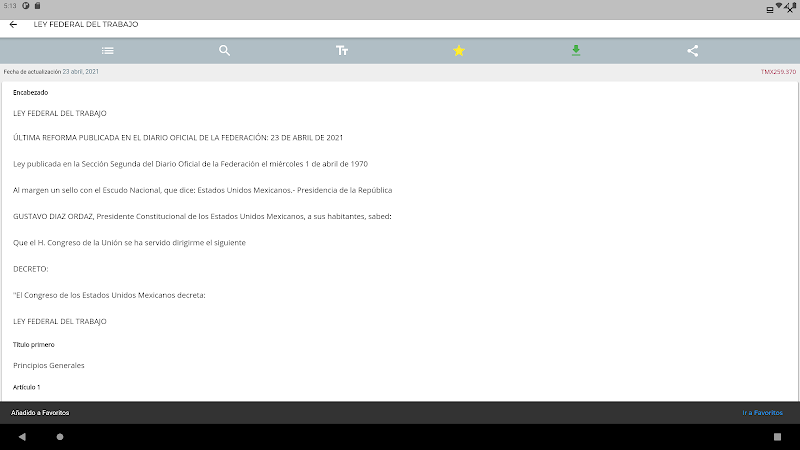Open text size settings (Tt icon)
This screenshot has height=450, width=800.
coord(342,51)
